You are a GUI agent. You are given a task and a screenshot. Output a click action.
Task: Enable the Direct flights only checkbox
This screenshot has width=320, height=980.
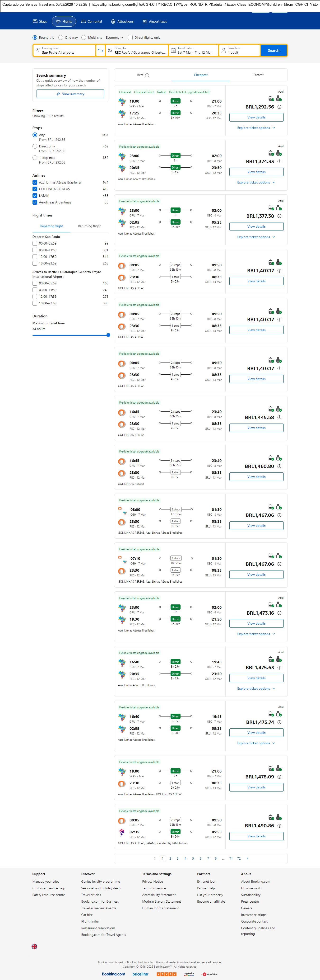click(x=130, y=38)
